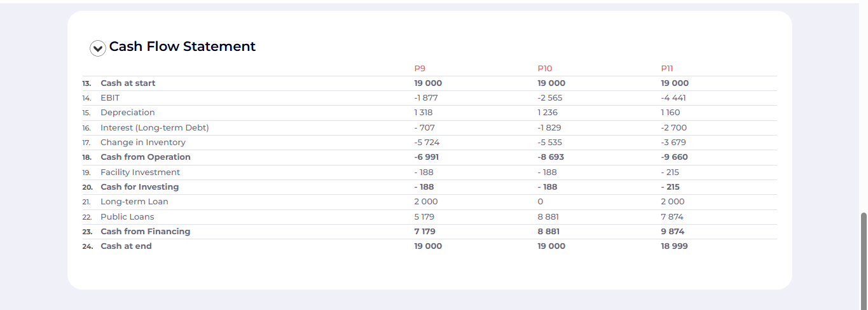Select Depreciation value 1 160

[x=670, y=113]
